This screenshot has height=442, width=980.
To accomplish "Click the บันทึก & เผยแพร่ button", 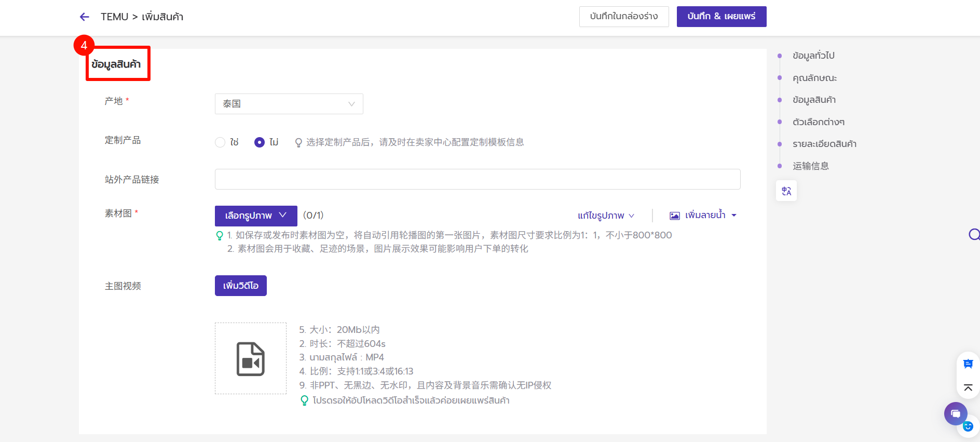I will pos(722,17).
